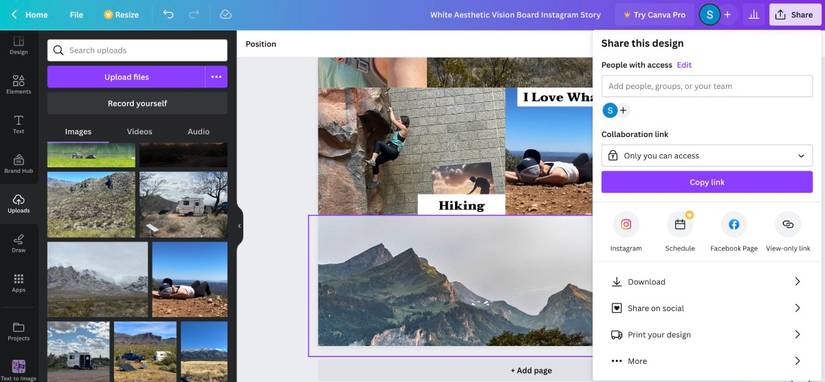Select the 'I Love Wha' text on canvas
Viewport: 825px width, 382px height.
[555, 97]
